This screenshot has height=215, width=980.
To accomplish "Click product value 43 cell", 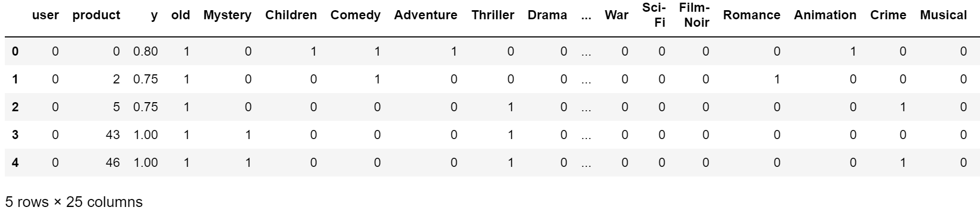I will (113, 135).
